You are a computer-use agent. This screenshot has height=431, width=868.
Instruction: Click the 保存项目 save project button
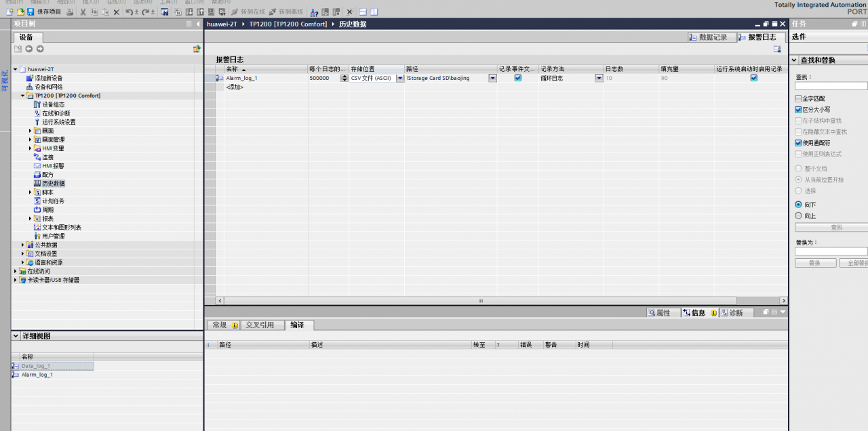pyautogui.click(x=44, y=12)
